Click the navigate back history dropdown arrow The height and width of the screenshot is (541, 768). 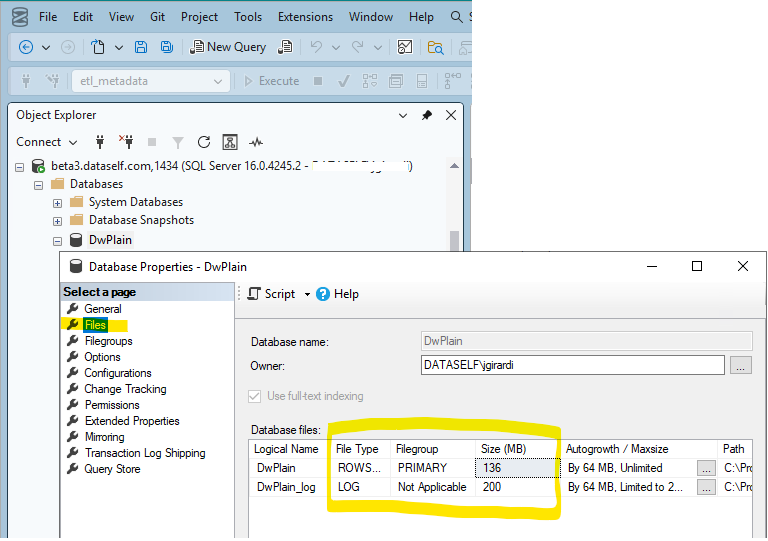[x=46, y=47]
